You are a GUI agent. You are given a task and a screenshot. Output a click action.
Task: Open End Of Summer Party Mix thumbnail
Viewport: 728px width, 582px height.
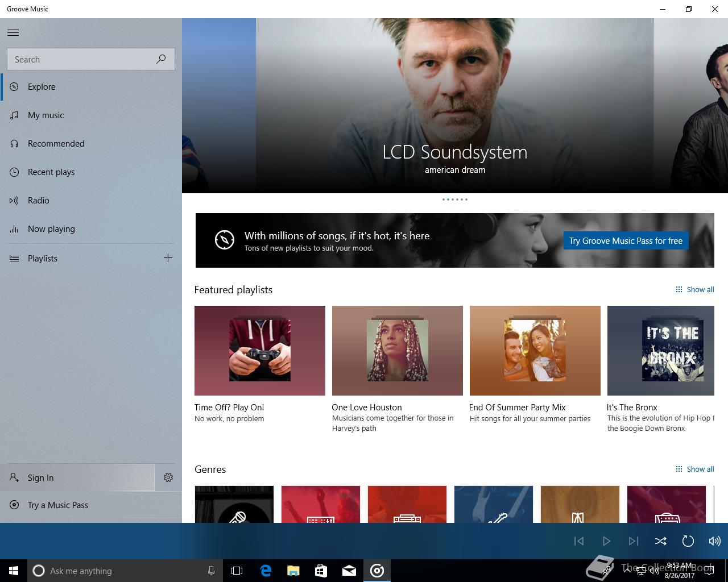point(535,351)
